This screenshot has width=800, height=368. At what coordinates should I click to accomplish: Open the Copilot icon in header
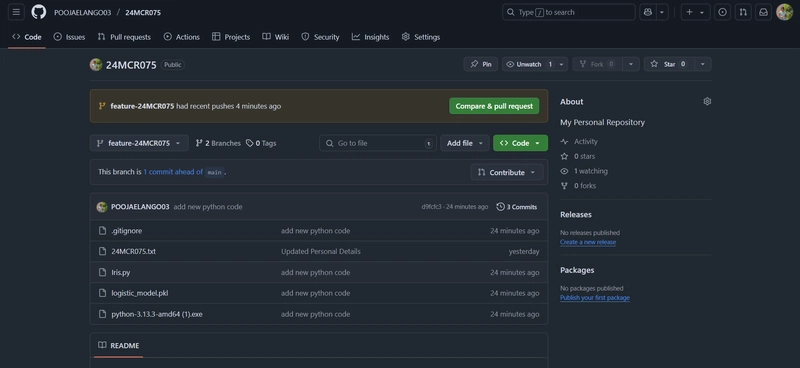coord(648,12)
